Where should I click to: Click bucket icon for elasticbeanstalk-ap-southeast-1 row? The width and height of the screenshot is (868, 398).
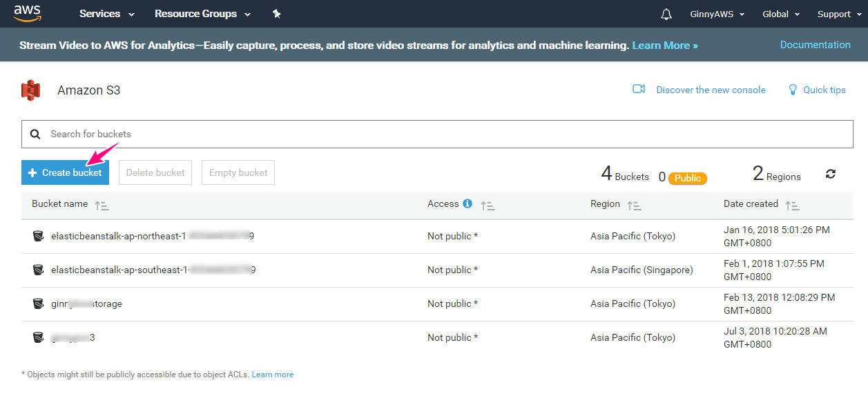pos(39,270)
